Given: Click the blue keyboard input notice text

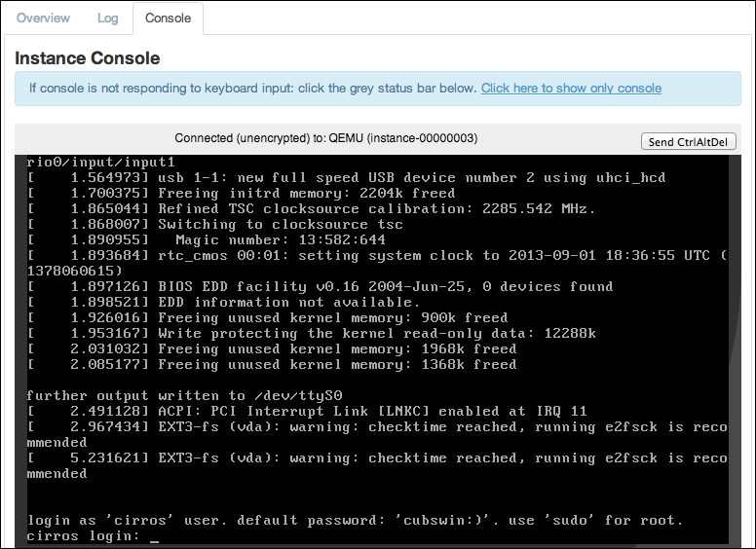Looking at the screenshot, I should coord(253,89).
